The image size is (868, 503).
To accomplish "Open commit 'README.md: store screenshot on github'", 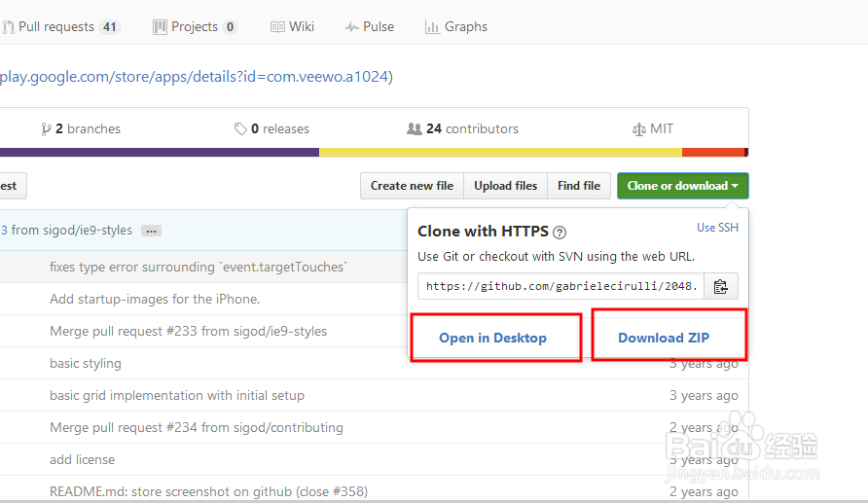I will (208, 491).
